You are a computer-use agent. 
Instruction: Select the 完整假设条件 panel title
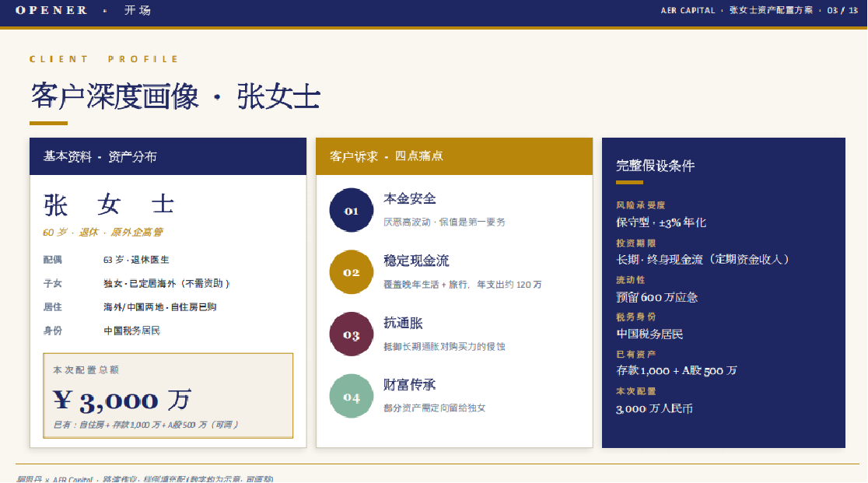pos(656,166)
